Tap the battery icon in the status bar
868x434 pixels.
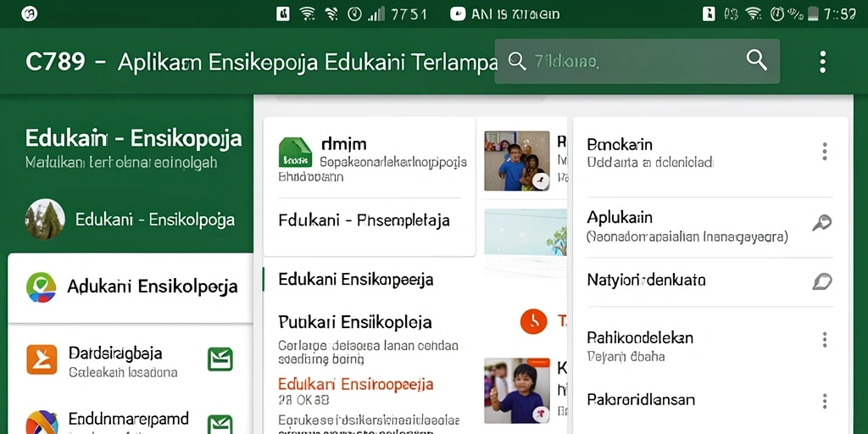click(813, 14)
